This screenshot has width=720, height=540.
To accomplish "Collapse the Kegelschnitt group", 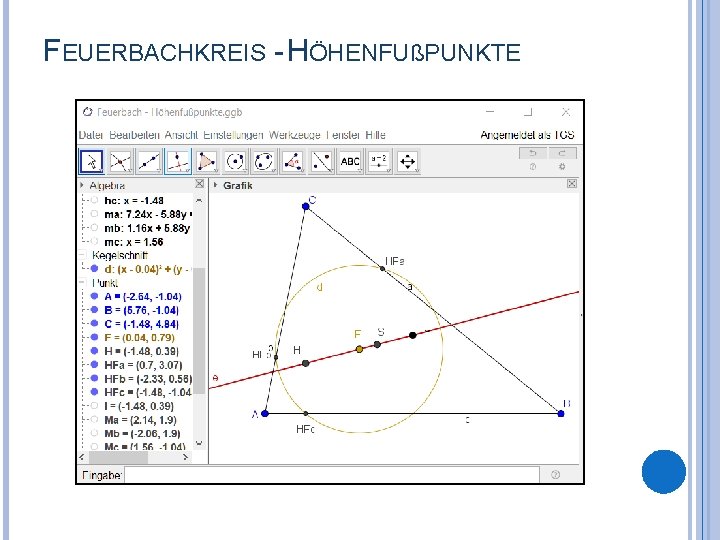I will (x=82, y=255).
